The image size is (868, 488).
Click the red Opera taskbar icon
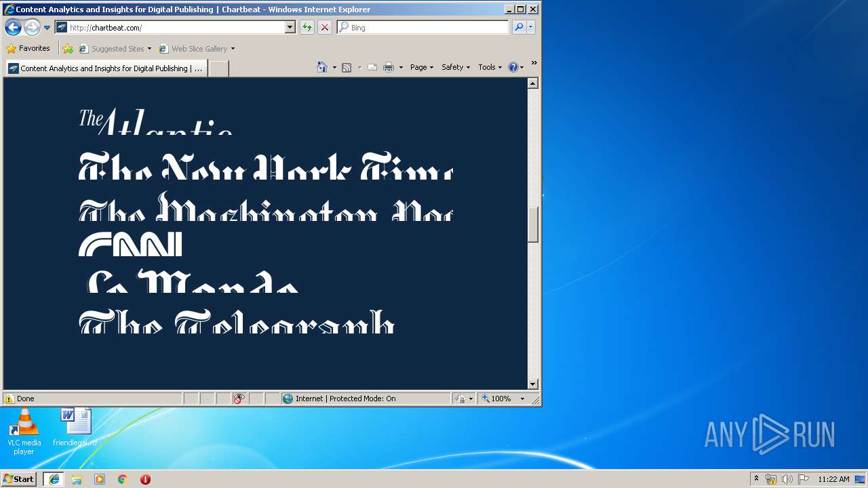[145, 479]
